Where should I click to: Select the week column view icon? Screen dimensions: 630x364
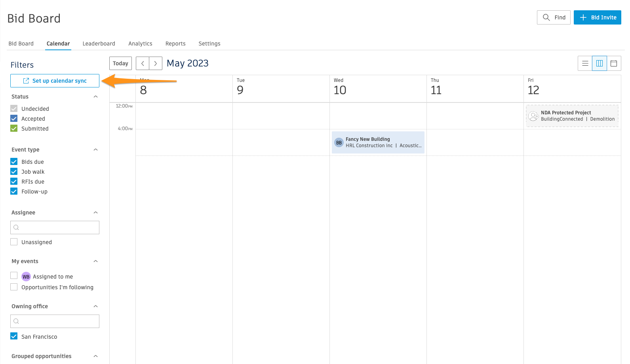point(600,63)
